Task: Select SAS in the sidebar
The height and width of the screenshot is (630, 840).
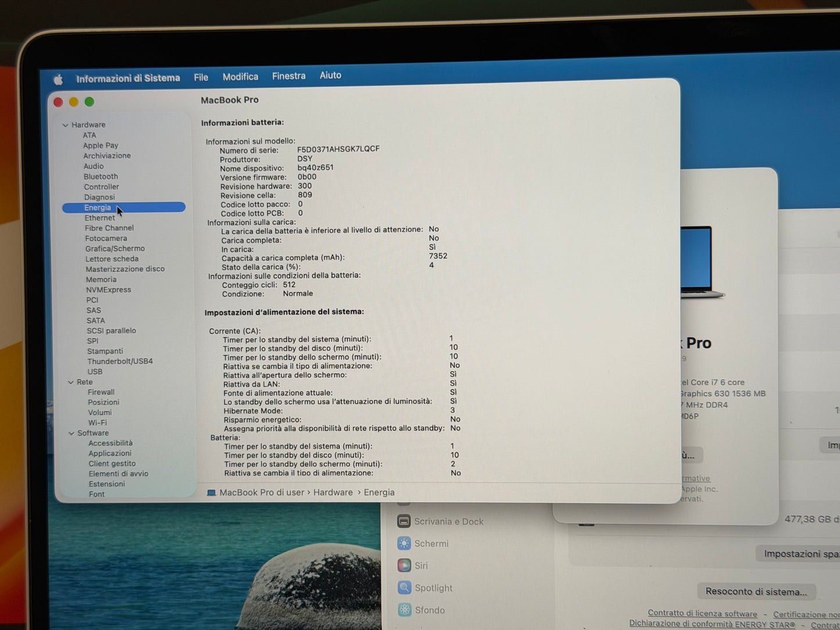Action: click(94, 310)
